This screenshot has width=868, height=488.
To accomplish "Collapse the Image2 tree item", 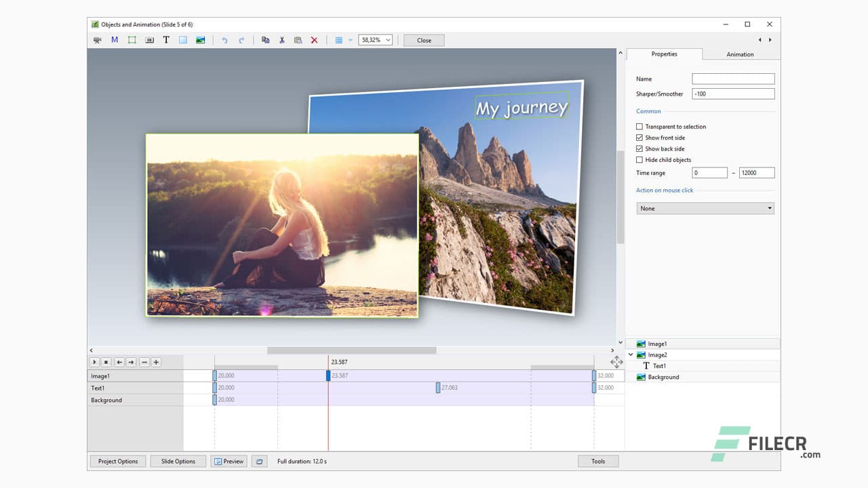I will [x=630, y=354].
